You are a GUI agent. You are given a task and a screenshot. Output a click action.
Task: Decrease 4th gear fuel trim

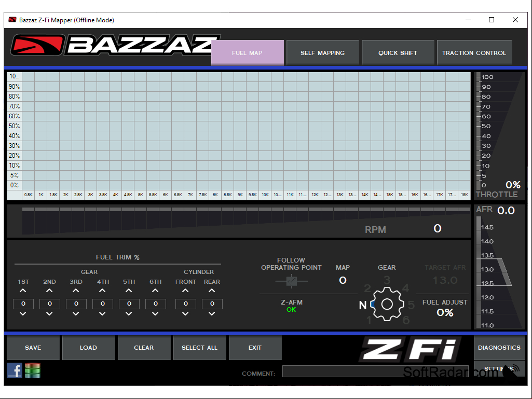pyautogui.click(x=102, y=314)
